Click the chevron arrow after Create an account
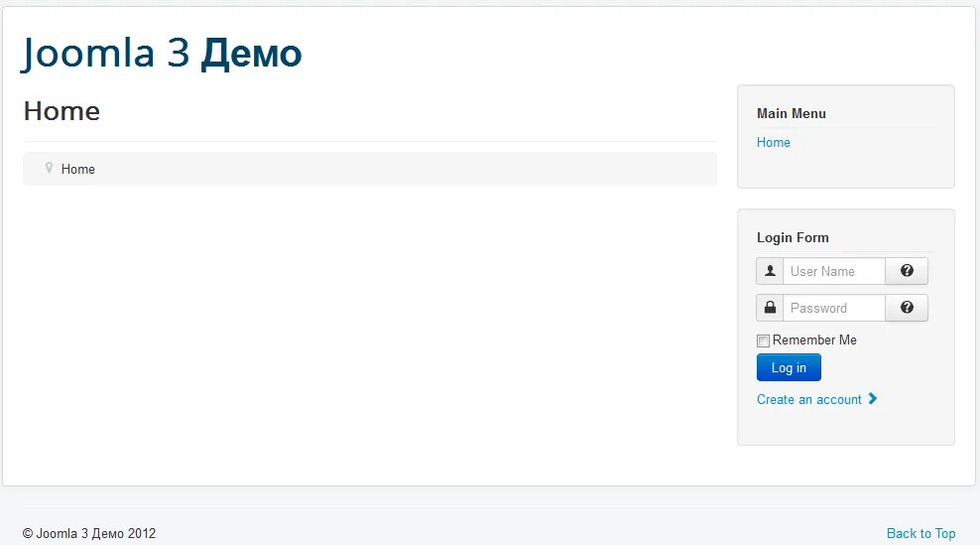 [873, 399]
